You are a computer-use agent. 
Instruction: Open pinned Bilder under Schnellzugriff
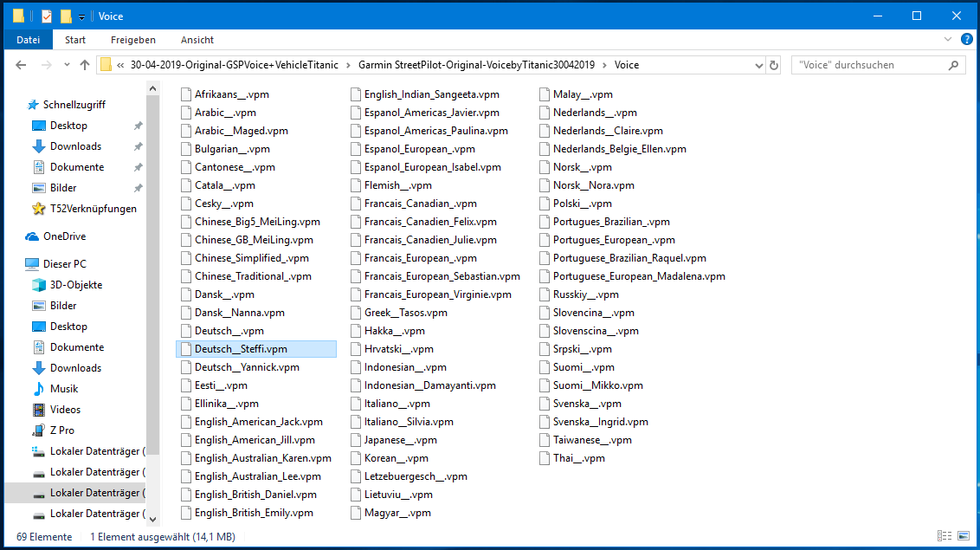click(63, 187)
